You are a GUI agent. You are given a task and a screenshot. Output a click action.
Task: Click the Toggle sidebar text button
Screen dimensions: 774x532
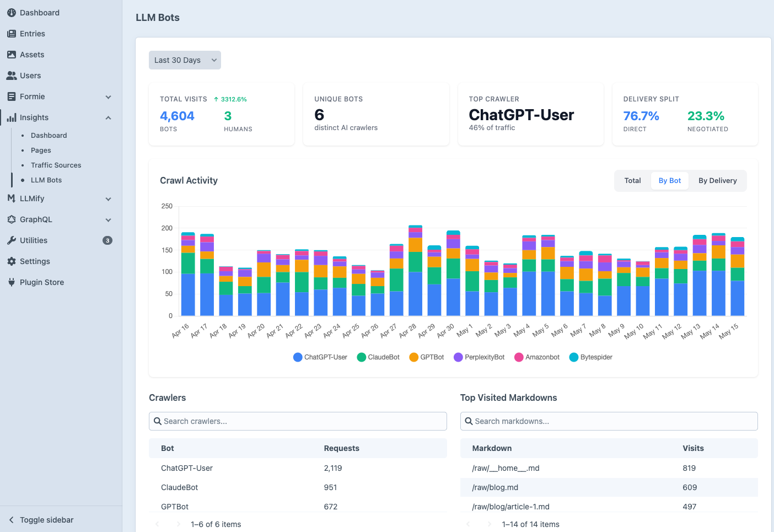click(x=46, y=520)
